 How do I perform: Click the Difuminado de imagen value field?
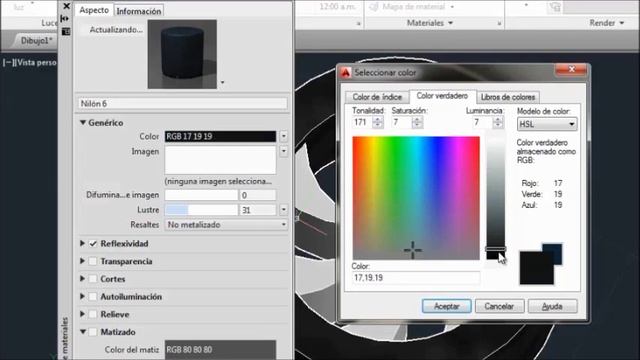pyautogui.click(x=258, y=195)
